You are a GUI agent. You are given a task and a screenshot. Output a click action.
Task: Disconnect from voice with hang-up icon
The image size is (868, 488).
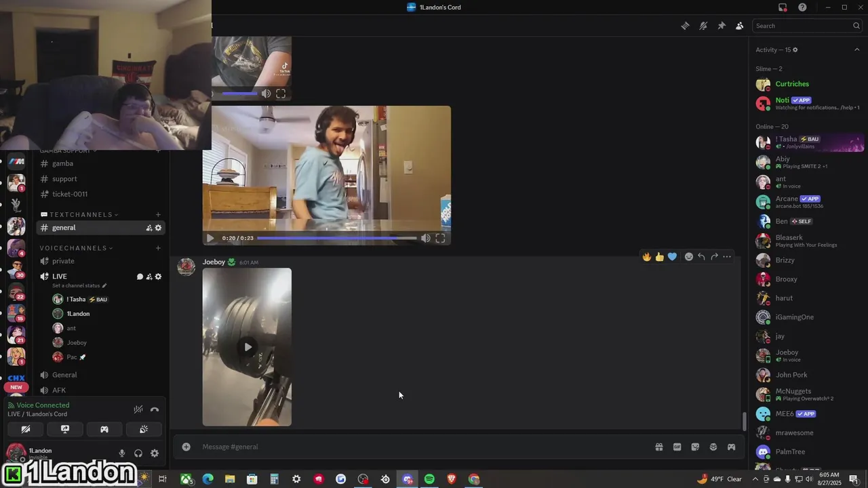point(155,409)
